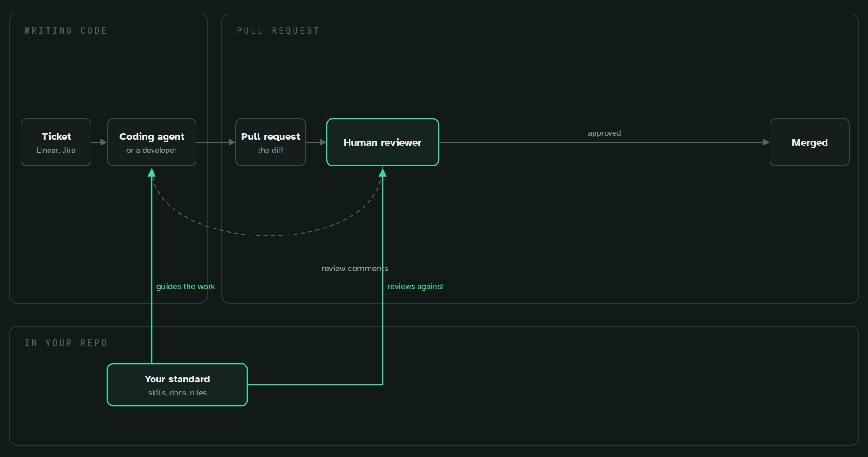Select the Human reviewer node
The height and width of the screenshot is (457, 868).
coord(383,142)
